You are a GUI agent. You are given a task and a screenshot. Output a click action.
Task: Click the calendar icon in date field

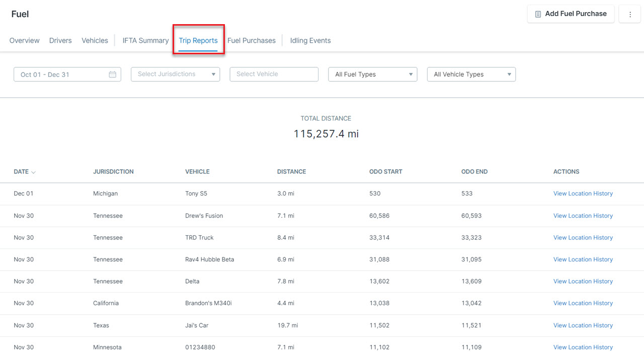point(113,74)
